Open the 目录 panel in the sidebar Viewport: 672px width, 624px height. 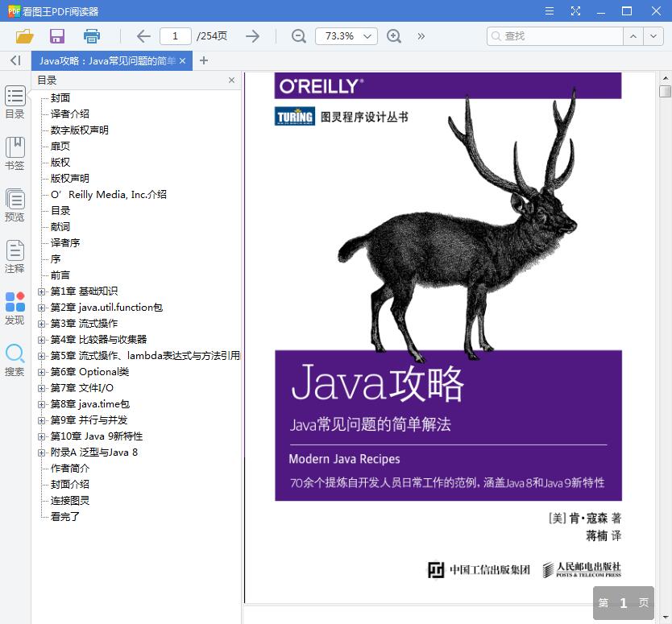(15, 102)
